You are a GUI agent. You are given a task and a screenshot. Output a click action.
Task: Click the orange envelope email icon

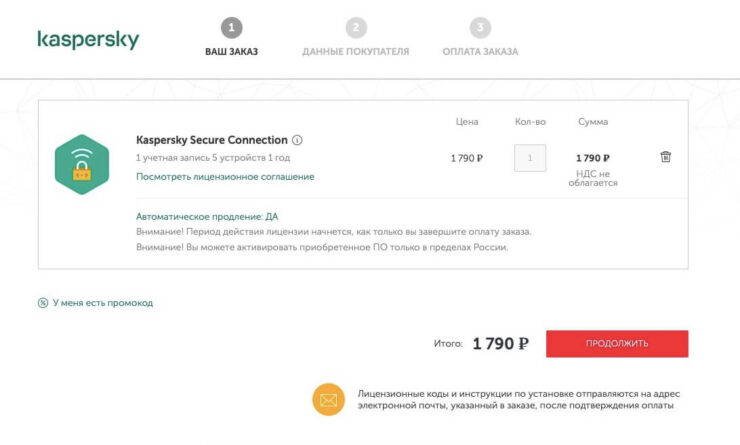tap(328, 399)
